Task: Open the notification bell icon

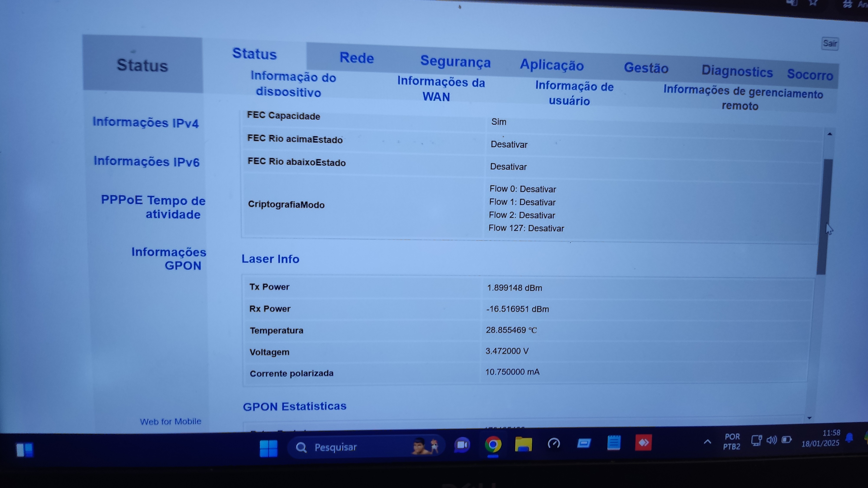Action: tap(850, 438)
